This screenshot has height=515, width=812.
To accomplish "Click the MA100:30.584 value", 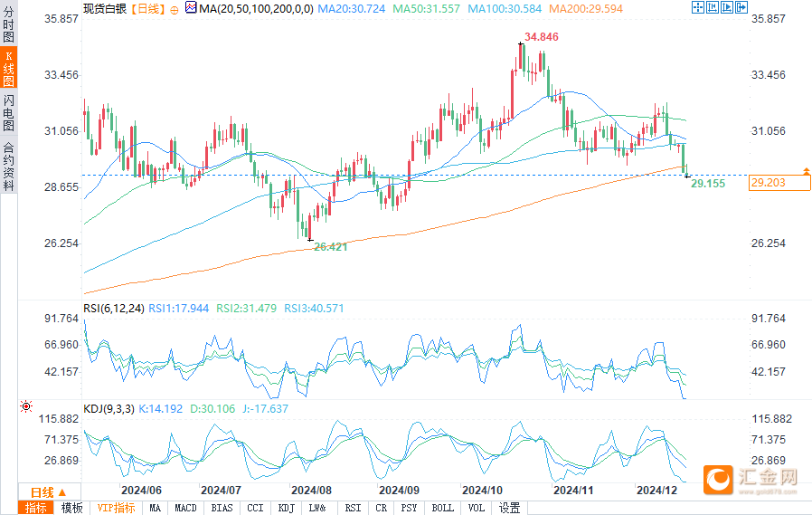I will click(505, 9).
